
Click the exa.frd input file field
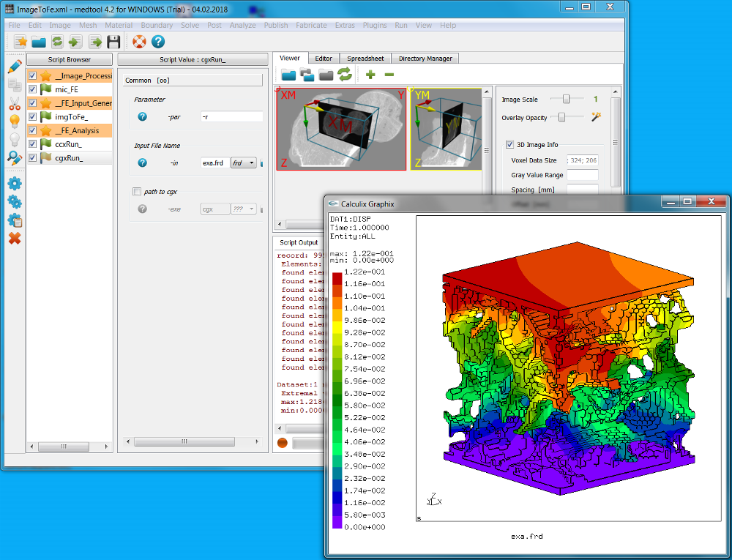pos(215,163)
